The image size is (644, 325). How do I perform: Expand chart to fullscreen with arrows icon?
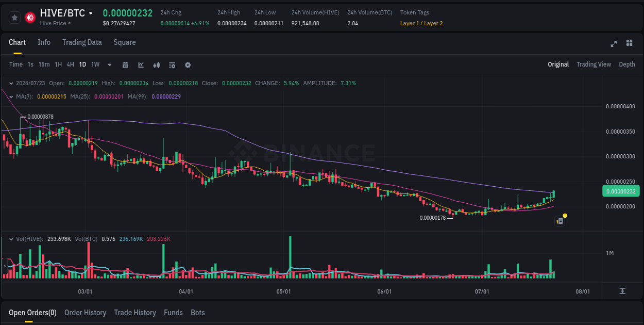point(613,44)
